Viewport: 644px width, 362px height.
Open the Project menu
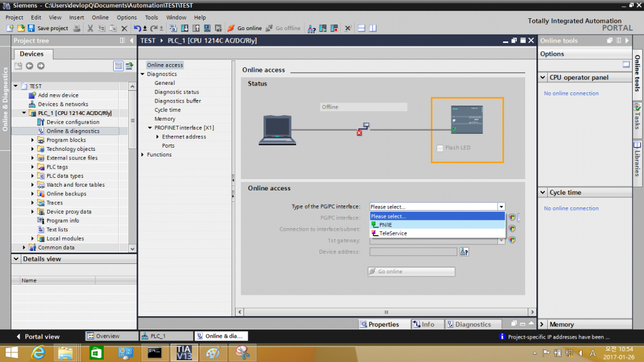(x=14, y=17)
